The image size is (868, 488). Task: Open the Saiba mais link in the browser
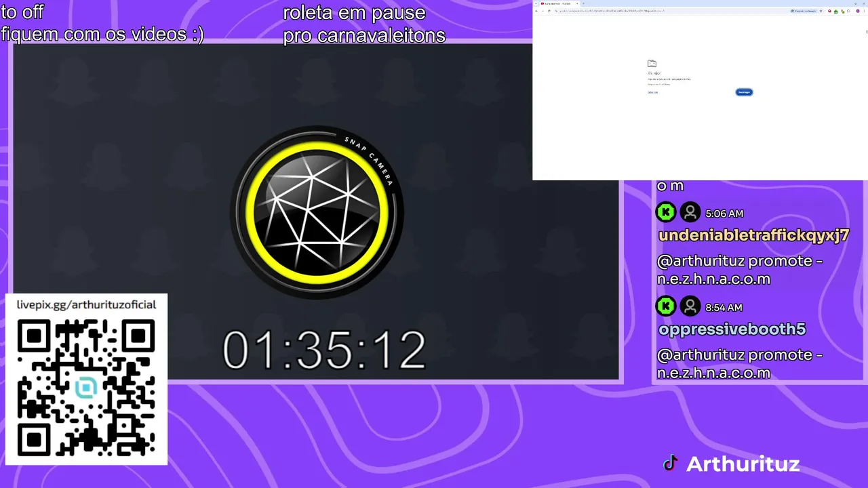pos(652,92)
